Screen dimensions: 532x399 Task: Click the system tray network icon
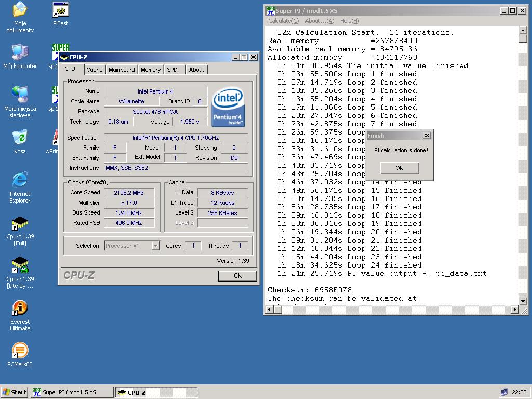(504, 392)
